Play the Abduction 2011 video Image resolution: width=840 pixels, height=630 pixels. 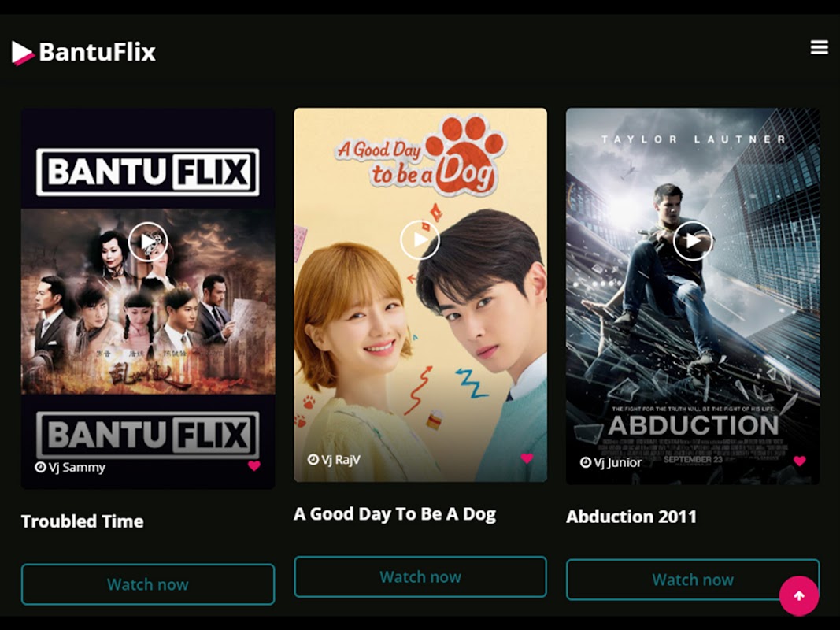point(693,240)
